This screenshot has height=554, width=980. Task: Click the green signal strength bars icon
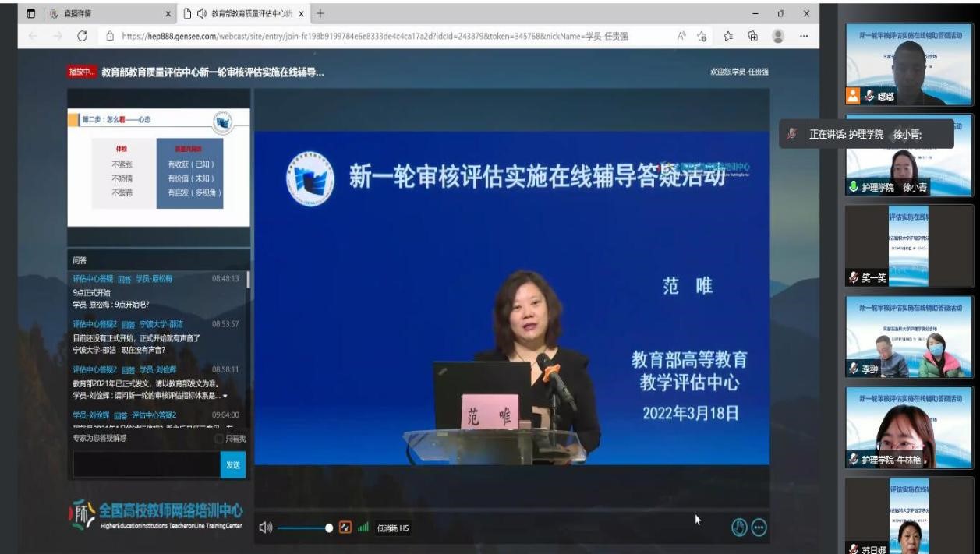363,528
